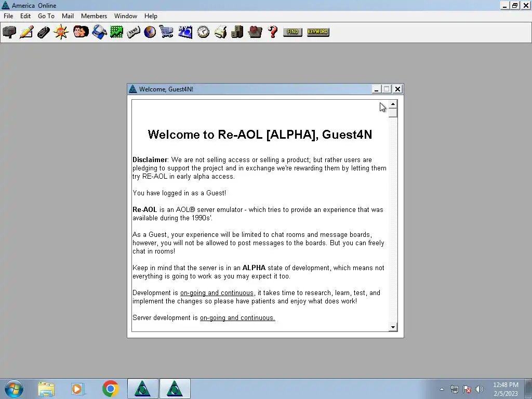The height and width of the screenshot is (399, 532).
Task: Open Windows Media Player from the taskbar
Action: click(x=78, y=389)
